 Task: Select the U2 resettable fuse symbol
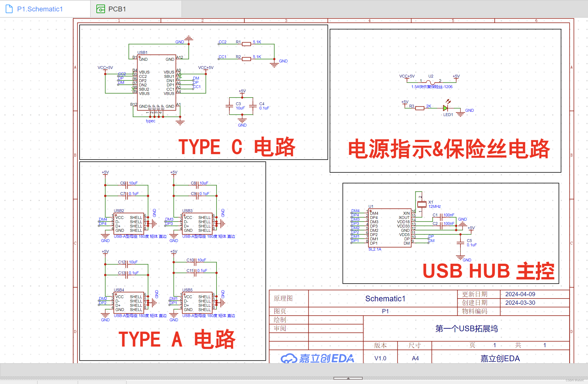point(431,82)
